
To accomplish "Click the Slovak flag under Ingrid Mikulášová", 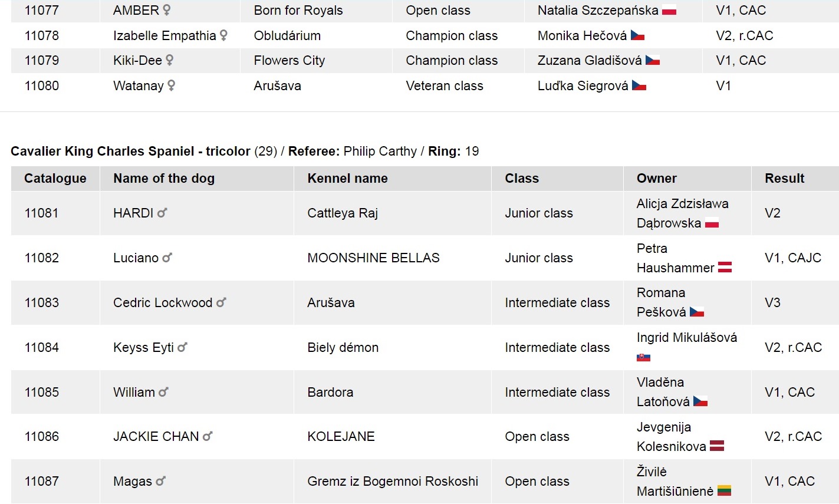I will point(643,357).
